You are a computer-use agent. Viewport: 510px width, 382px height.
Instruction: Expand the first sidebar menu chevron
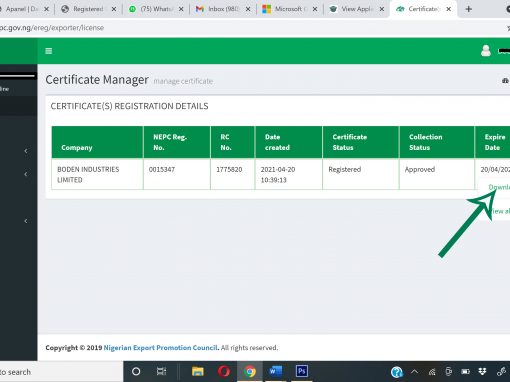tap(26, 151)
